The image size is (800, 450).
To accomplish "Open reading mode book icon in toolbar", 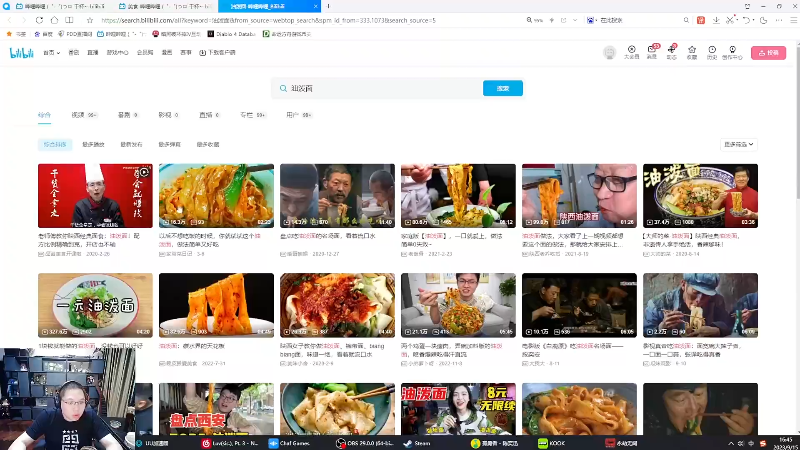I will [69, 20].
